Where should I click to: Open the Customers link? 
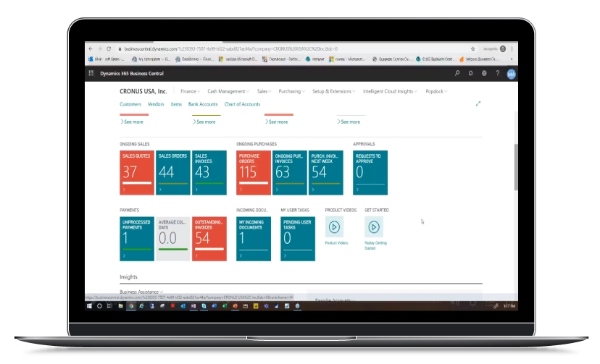(x=130, y=104)
